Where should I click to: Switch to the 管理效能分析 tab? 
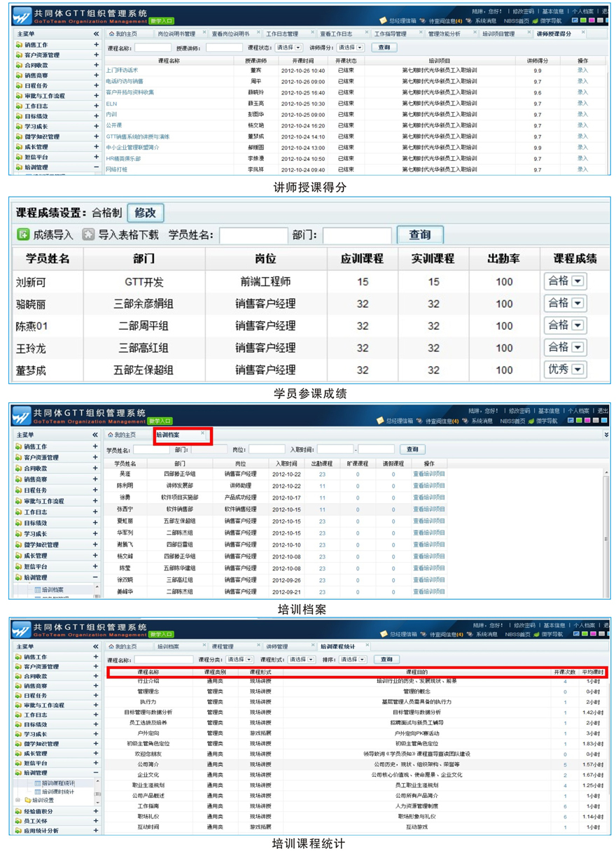444,34
